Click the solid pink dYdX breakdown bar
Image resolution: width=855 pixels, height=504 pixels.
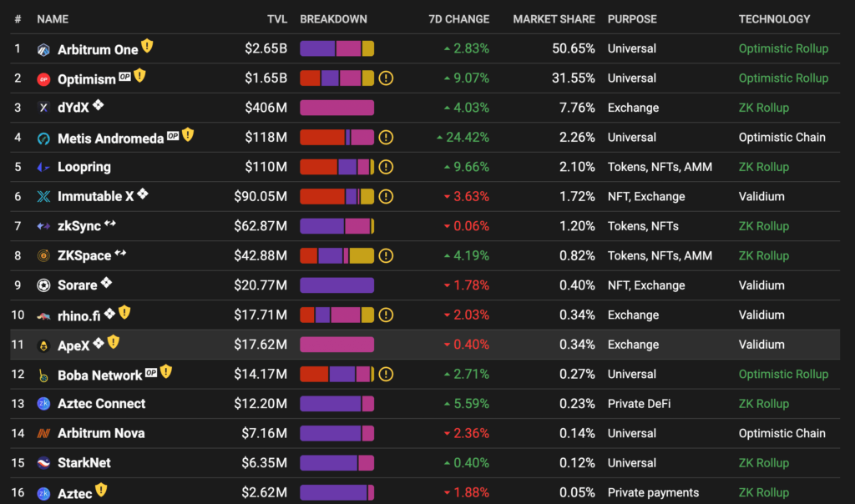337,108
